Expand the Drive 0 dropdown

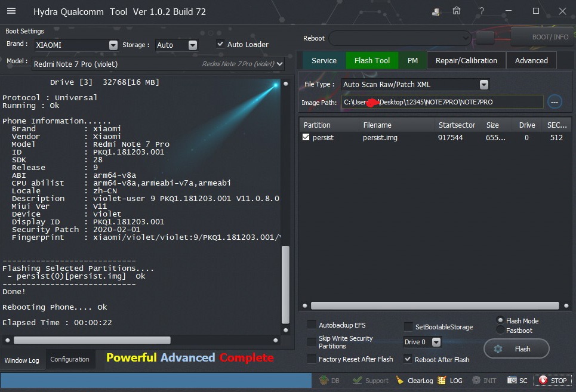436,342
